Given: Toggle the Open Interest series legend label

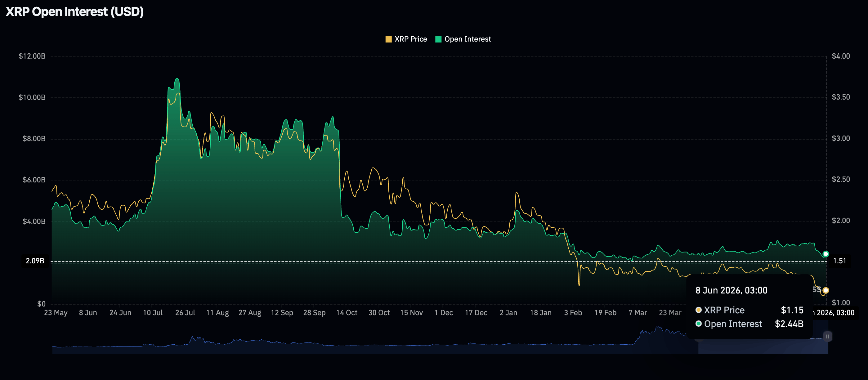Looking at the screenshot, I should click(468, 39).
